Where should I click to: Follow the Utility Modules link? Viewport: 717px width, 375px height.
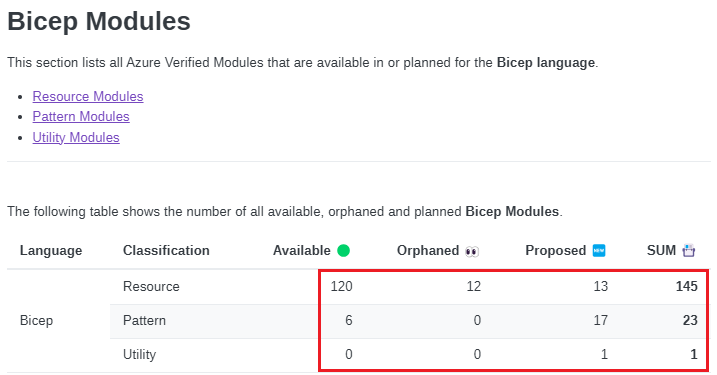coord(76,137)
